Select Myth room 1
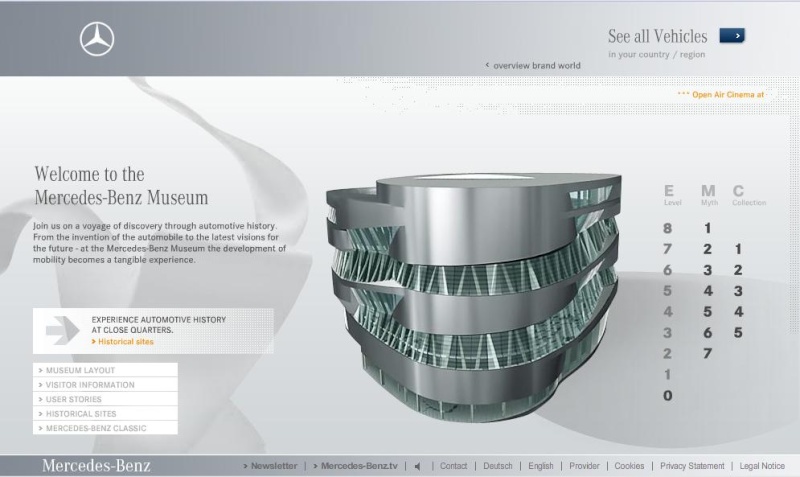 click(x=707, y=228)
